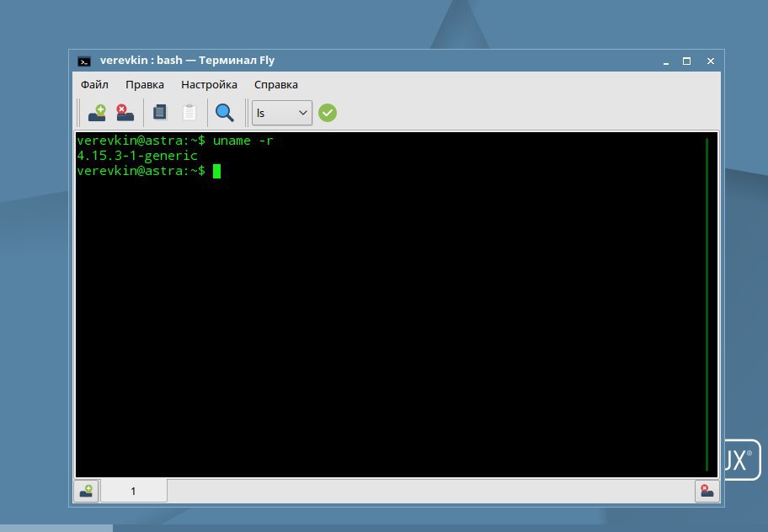This screenshot has height=532, width=768.
Task: Run the quick command with green checkmark
Action: tap(328, 113)
